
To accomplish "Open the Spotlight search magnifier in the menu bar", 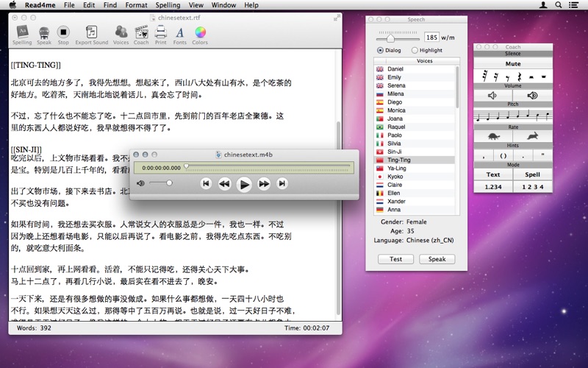I will pyautogui.click(x=559, y=5).
